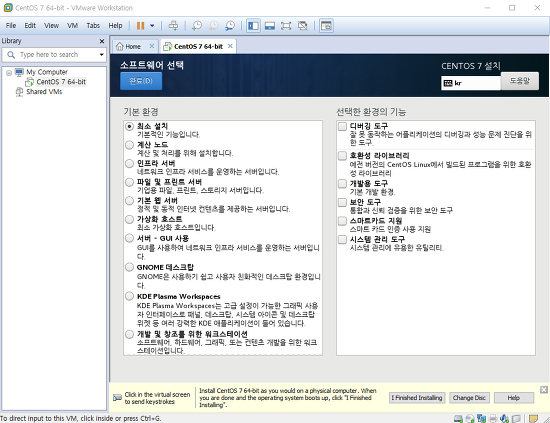
Task: Dismiss the yellow install hint bar
Action: tap(544, 389)
